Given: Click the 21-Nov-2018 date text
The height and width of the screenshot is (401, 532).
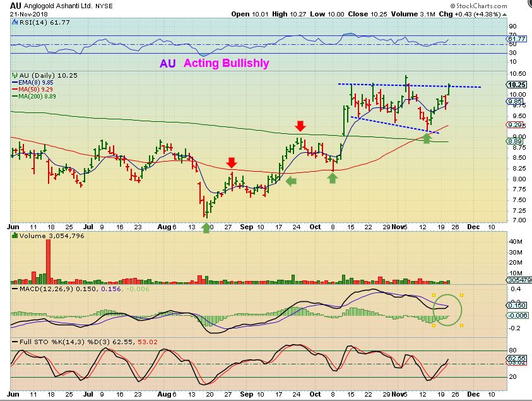Looking at the screenshot, I should click(29, 15).
